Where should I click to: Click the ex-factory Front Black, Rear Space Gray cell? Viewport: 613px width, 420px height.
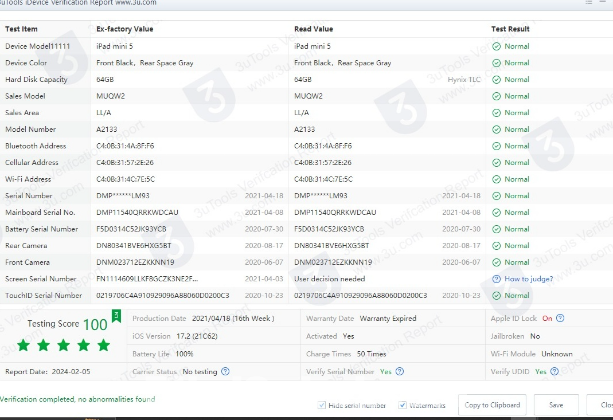(x=145, y=63)
